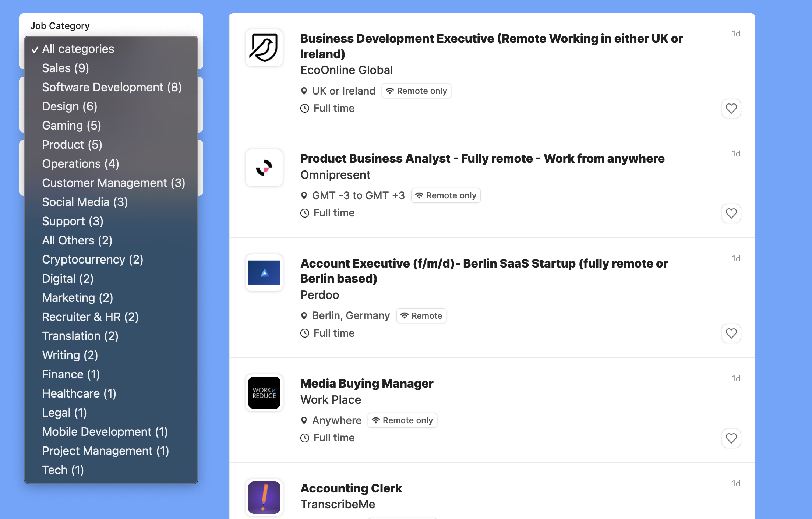Like the Media Buying Manager job
Viewport: 812px width, 519px height.
[x=731, y=438]
